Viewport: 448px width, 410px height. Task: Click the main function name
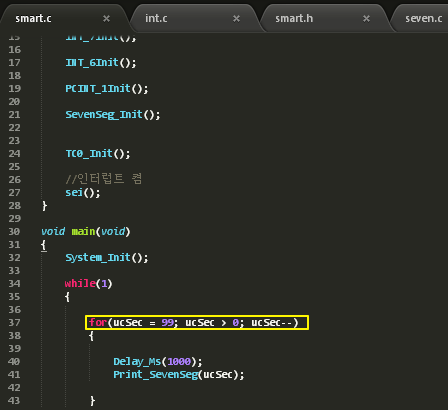pos(83,231)
